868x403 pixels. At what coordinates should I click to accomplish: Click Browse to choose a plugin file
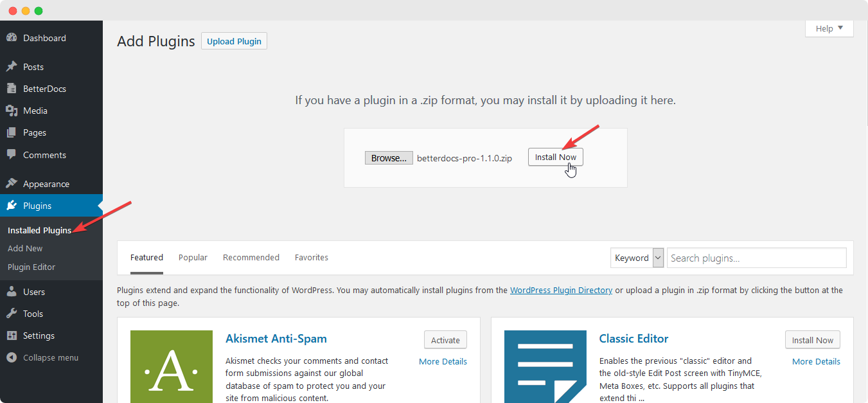(x=389, y=157)
